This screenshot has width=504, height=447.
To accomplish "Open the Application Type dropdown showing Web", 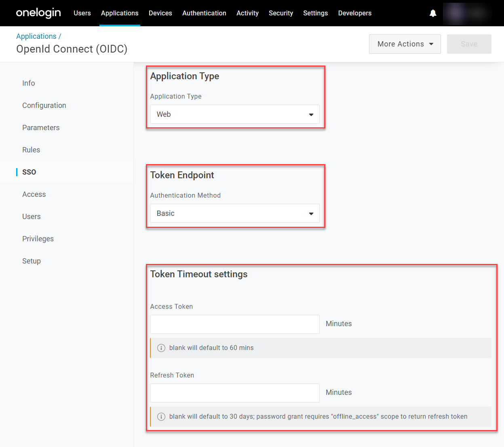I will (234, 114).
